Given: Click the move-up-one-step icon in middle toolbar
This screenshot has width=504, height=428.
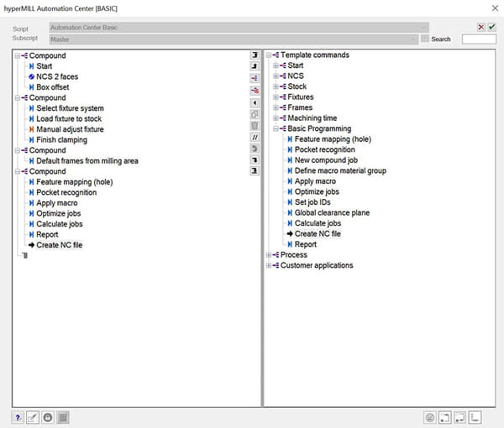Looking at the screenshot, I should pos(255,65).
